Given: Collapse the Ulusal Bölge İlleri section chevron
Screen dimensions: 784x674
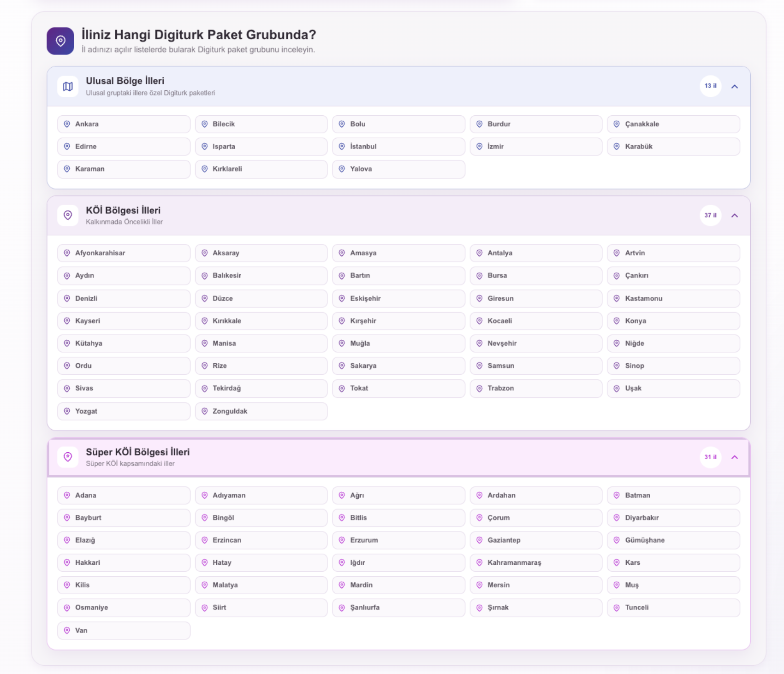Looking at the screenshot, I should click(735, 86).
